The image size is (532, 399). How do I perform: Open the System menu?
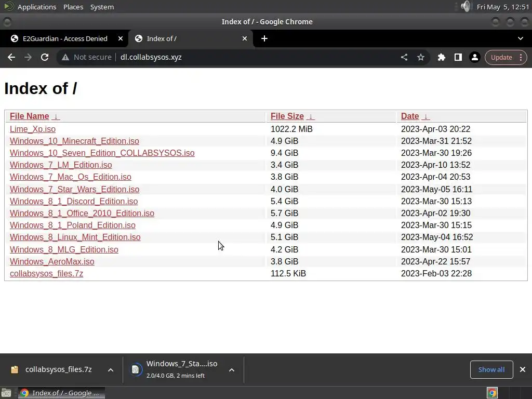coord(102,7)
